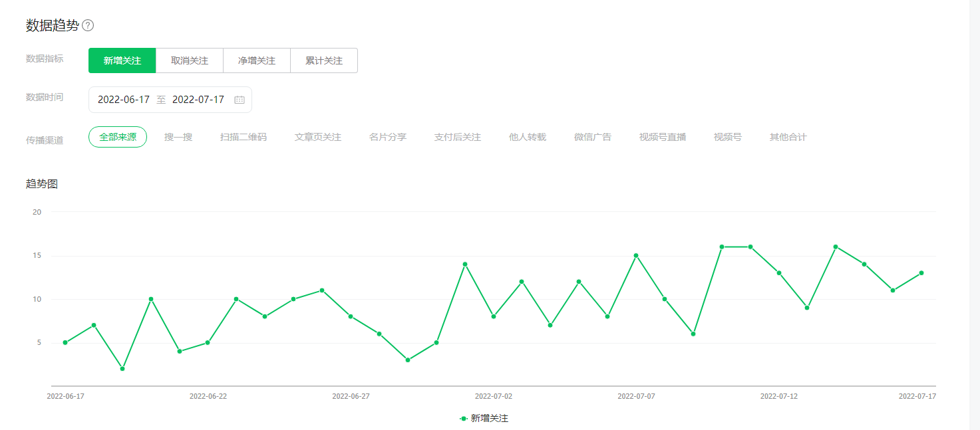This screenshot has width=980, height=430.
Task: Filter by 视频号直播 channel
Action: coord(663,138)
